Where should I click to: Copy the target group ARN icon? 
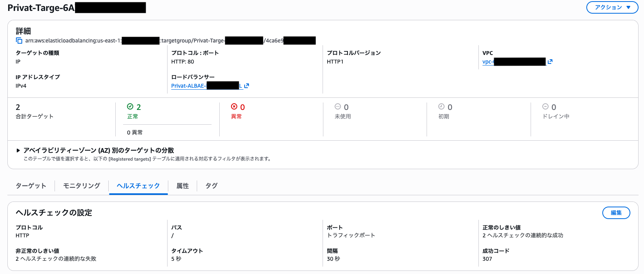point(19,41)
